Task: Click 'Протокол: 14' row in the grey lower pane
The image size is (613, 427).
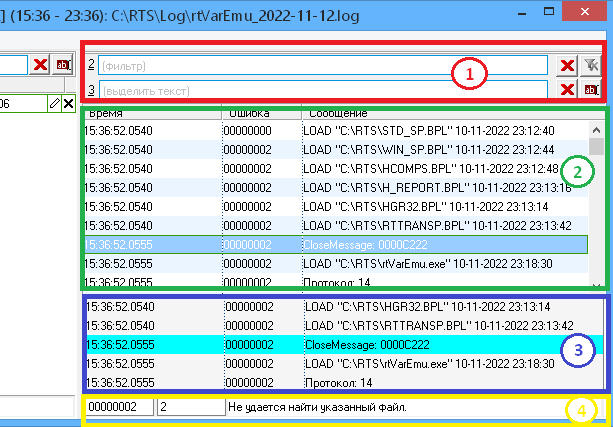Action: [x=344, y=382]
